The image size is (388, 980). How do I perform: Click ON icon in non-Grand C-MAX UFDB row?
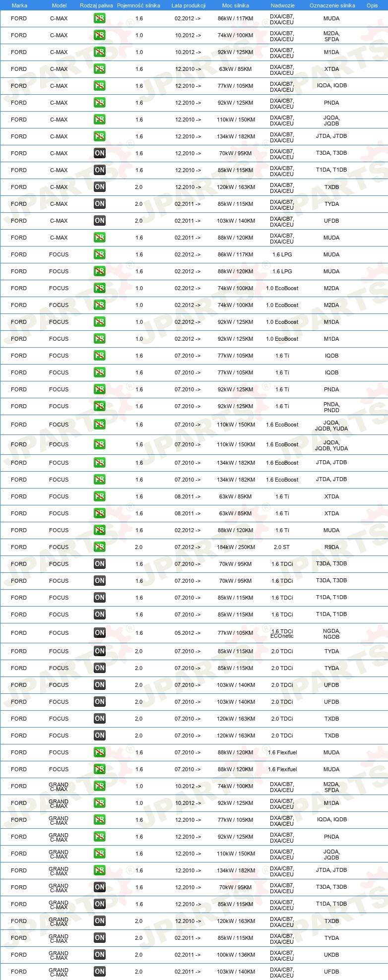pyautogui.click(x=100, y=221)
